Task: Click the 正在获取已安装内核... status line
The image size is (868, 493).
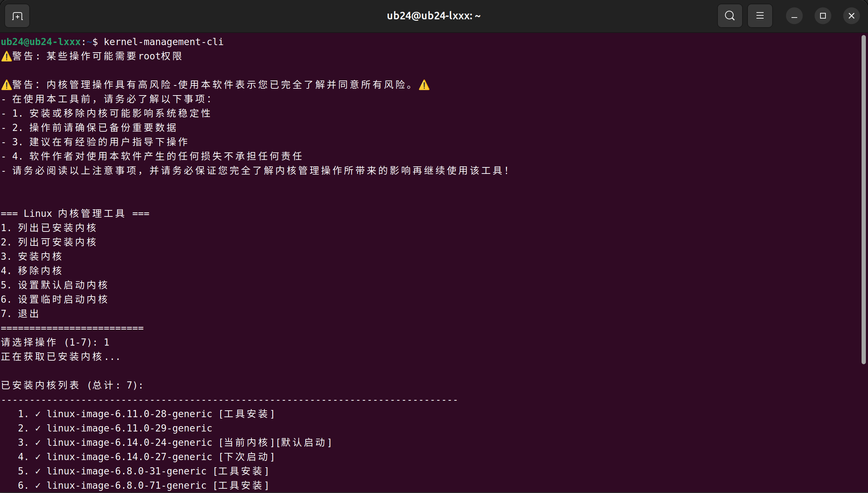Action: 60,357
